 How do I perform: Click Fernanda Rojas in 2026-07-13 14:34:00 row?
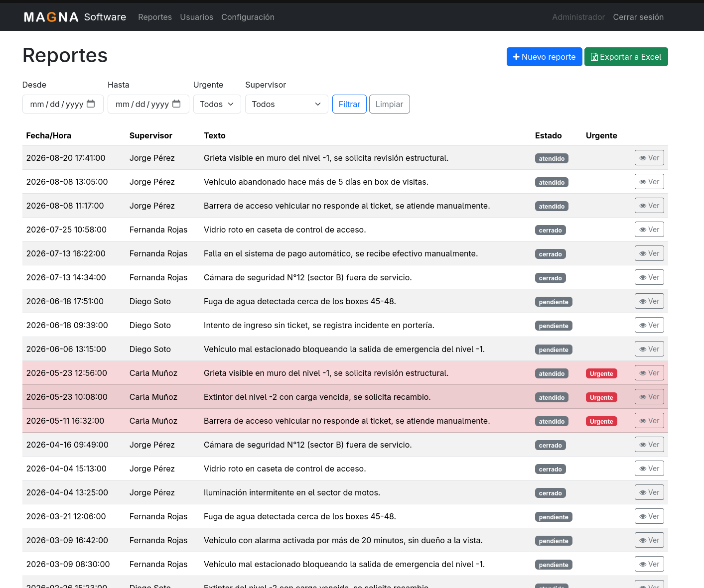pos(158,277)
